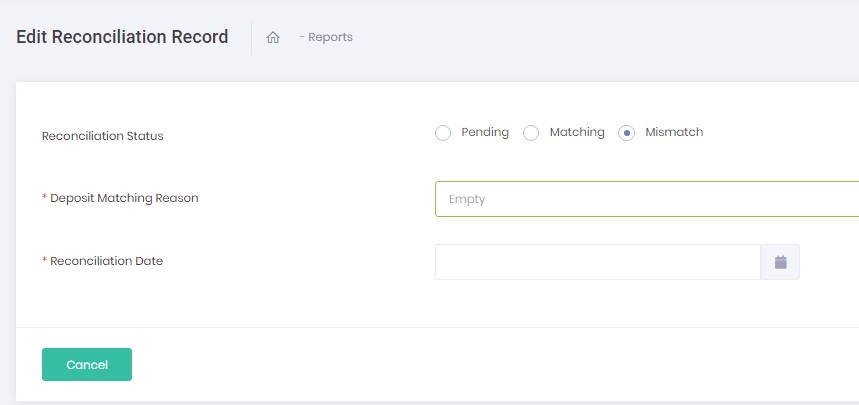Click the "Pending" option label text
859x405 pixels.
click(x=485, y=132)
